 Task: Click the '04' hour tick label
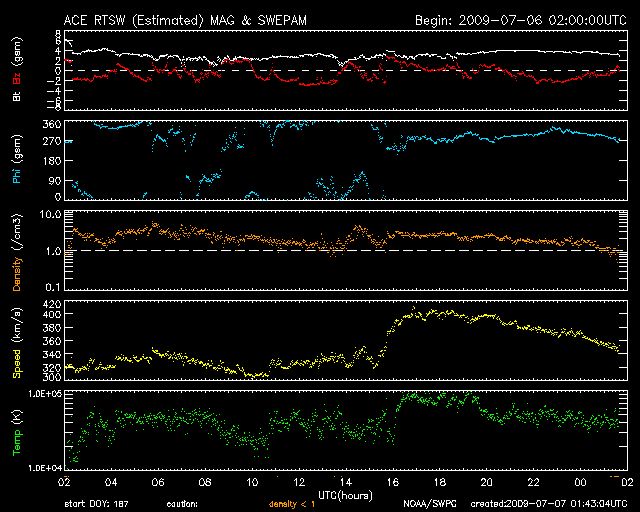point(111,483)
